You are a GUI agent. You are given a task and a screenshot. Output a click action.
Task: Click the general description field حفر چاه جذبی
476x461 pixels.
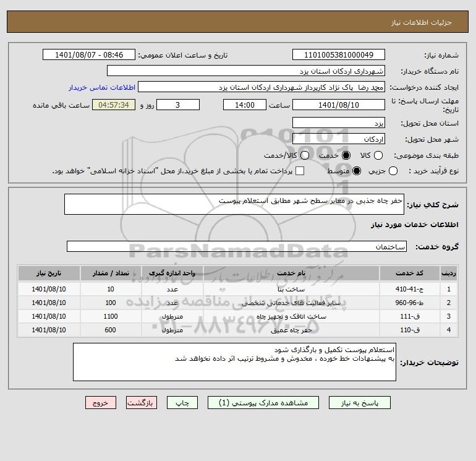point(234,204)
